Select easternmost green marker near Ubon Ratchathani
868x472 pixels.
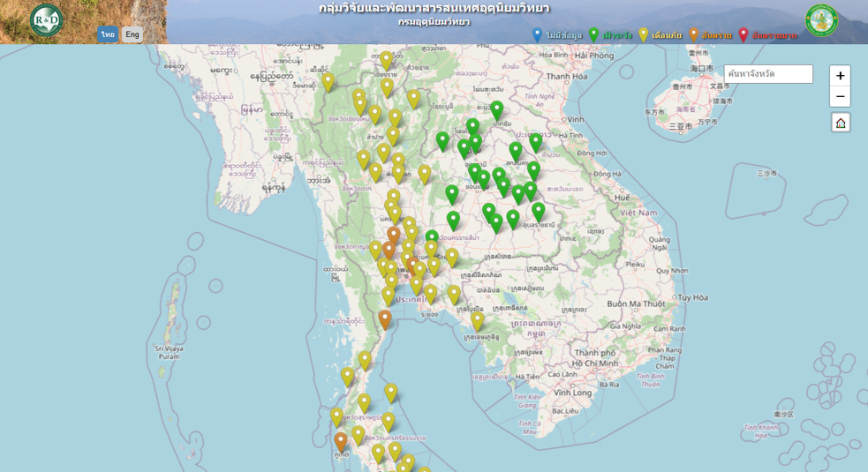pyautogui.click(x=539, y=211)
